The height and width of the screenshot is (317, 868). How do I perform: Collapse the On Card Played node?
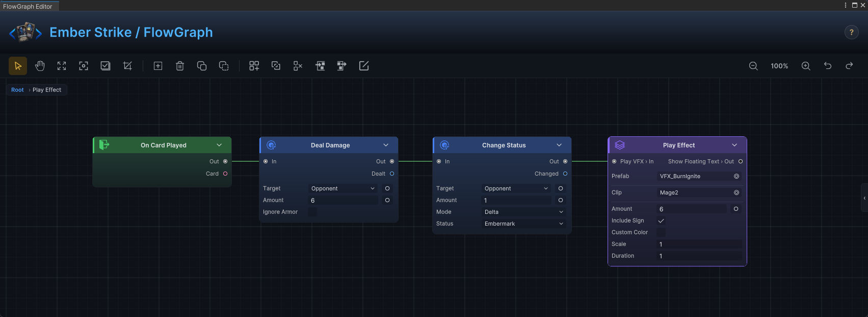[x=219, y=145]
